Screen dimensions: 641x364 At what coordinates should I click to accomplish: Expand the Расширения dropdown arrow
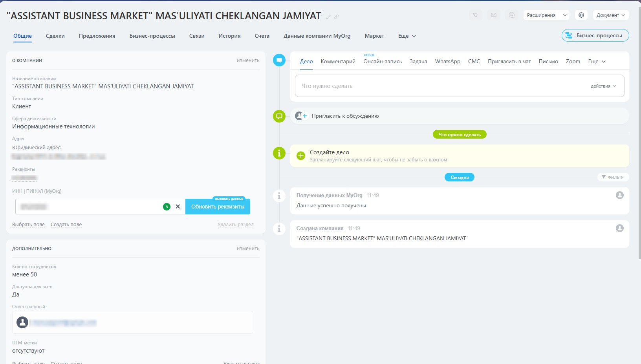coord(565,15)
